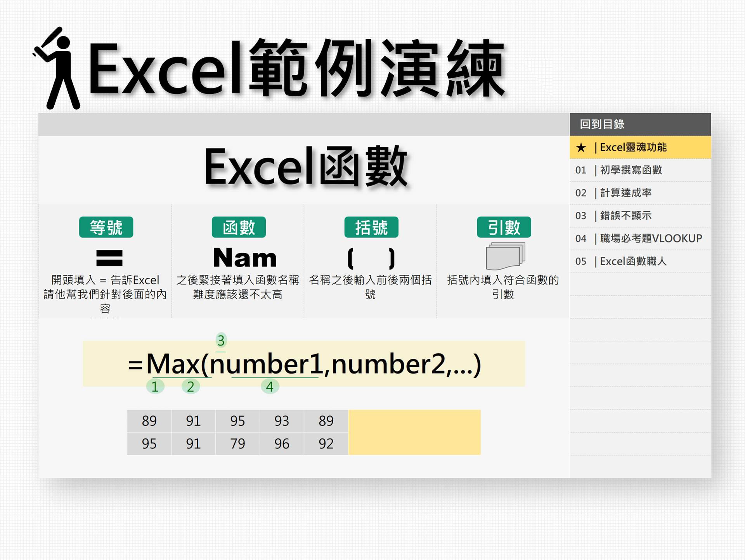This screenshot has height=560, width=745.
Task: Click green circle number 1 marker
Action: pos(155,387)
